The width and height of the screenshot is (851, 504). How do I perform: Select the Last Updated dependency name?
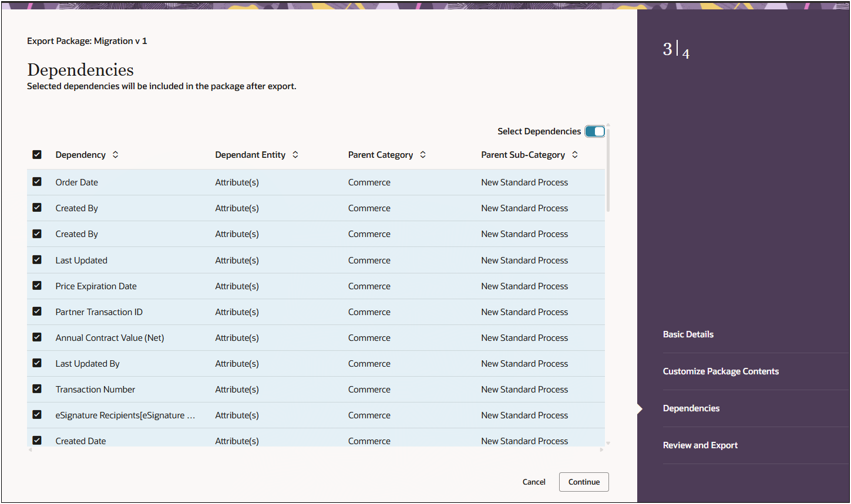(x=82, y=261)
